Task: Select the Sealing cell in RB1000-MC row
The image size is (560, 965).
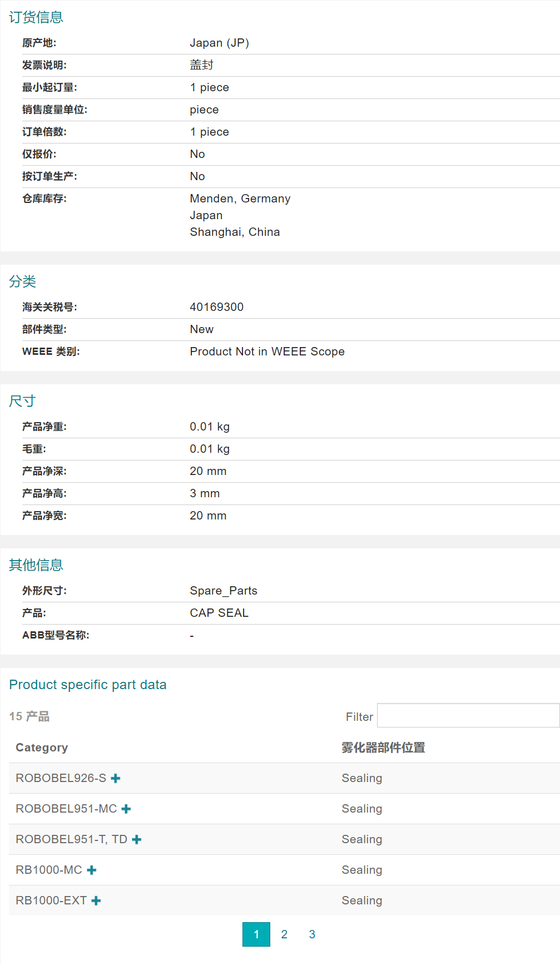Action: pos(361,870)
